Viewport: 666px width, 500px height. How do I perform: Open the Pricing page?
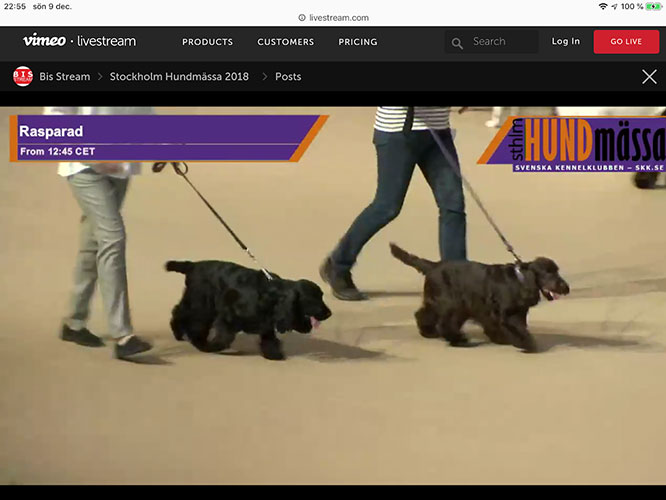tap(358, 42)
